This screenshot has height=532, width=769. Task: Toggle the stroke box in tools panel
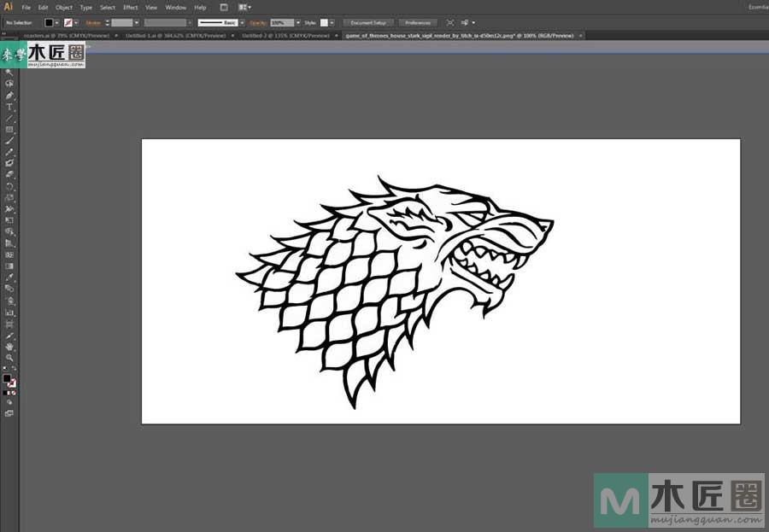[x=12, y=383]
